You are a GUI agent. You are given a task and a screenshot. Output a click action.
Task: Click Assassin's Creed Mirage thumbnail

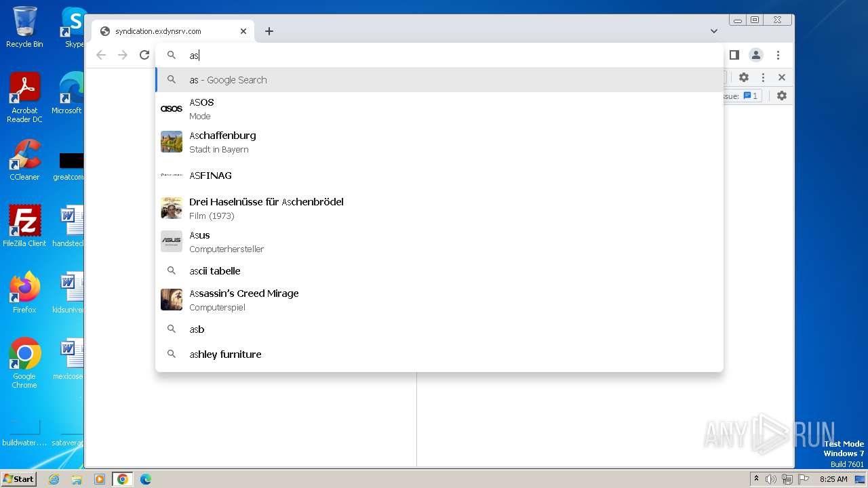pos(172,300)
